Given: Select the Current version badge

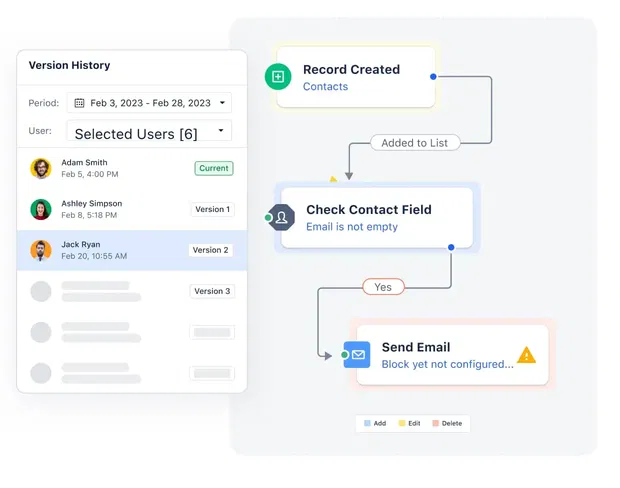Looking at the screenshot, I should (x=214, y=168).
